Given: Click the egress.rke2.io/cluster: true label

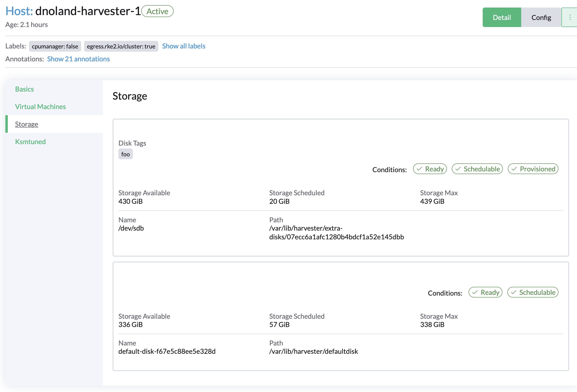Looking at the screenshot, I should 121,46.
